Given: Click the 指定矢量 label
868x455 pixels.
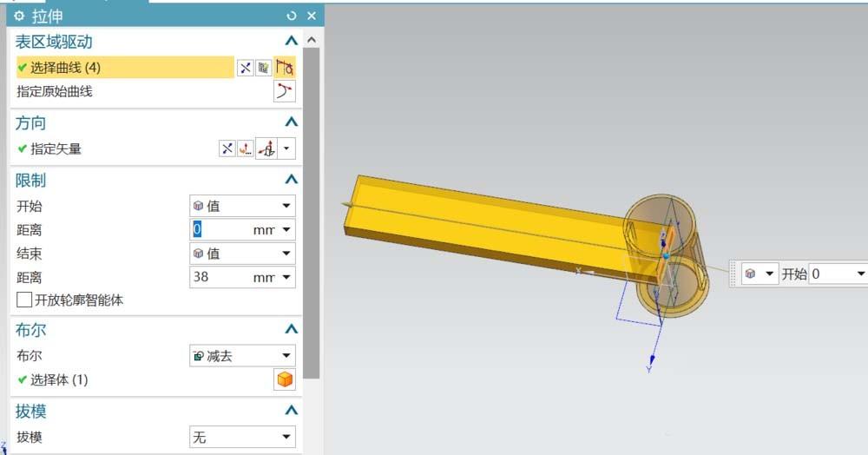Looking at the screenshot, I should pos(56,148).
